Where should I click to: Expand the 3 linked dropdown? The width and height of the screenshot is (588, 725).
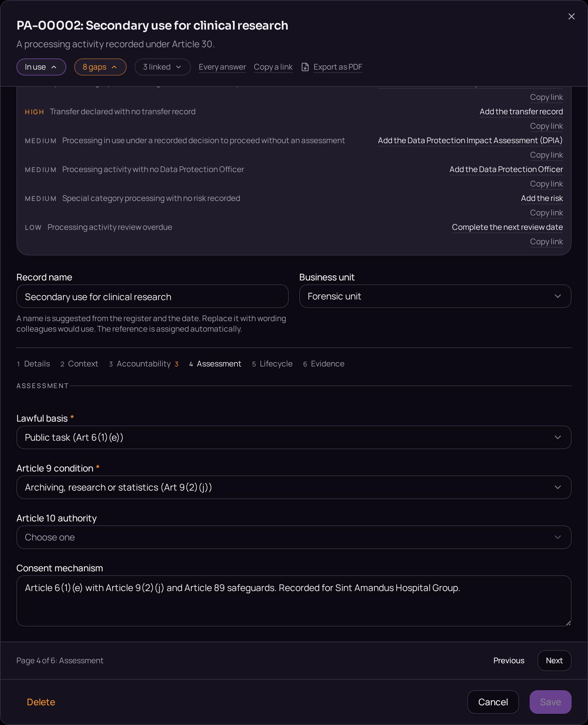pos(162,67)
